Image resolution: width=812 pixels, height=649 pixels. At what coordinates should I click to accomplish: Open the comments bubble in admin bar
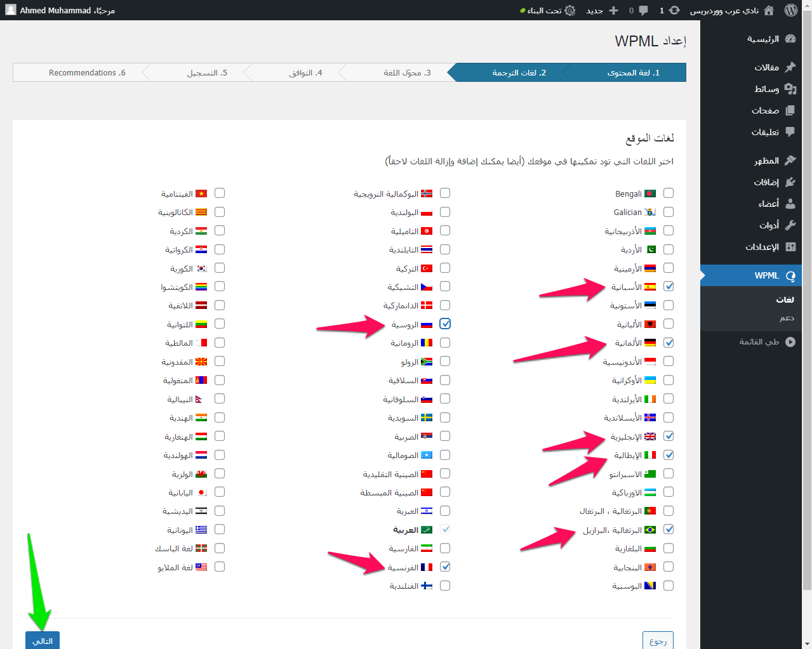click(x=643, y=10)
